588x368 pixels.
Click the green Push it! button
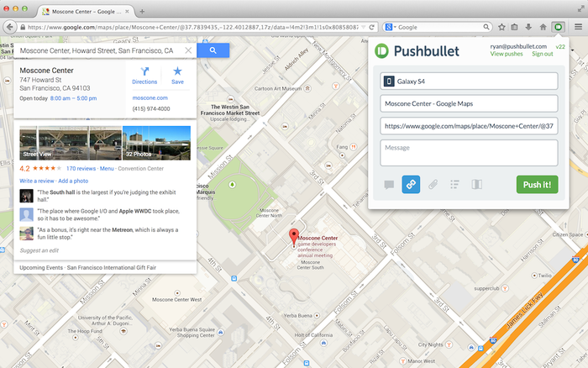point(537,185)
